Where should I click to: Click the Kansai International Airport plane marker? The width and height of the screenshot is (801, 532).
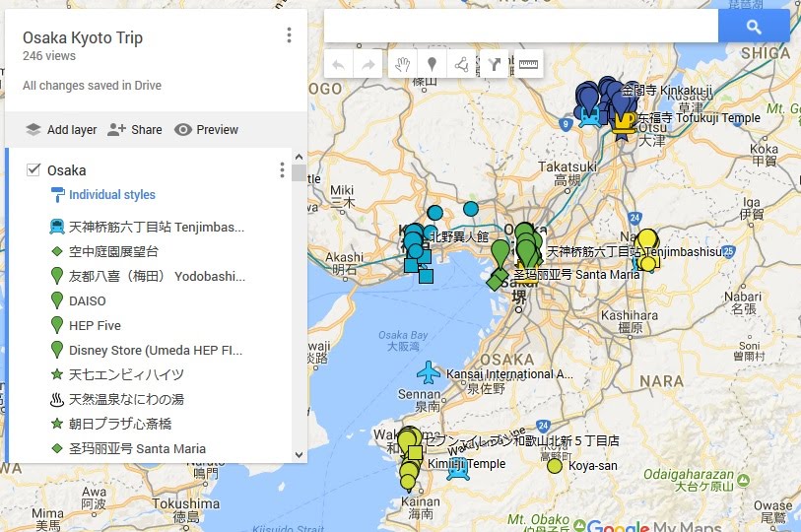pos(428,372)
